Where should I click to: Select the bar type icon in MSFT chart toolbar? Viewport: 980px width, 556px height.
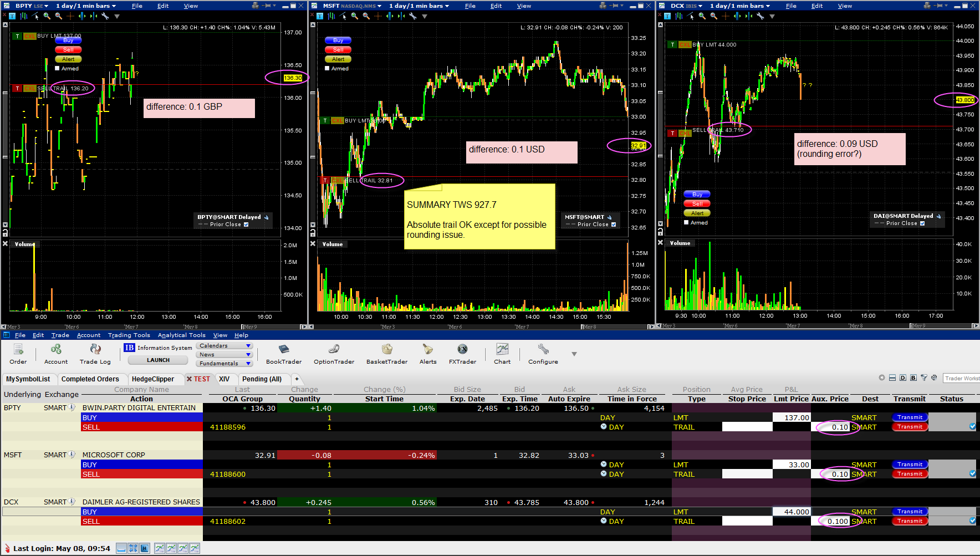click(x=331, y=16)
